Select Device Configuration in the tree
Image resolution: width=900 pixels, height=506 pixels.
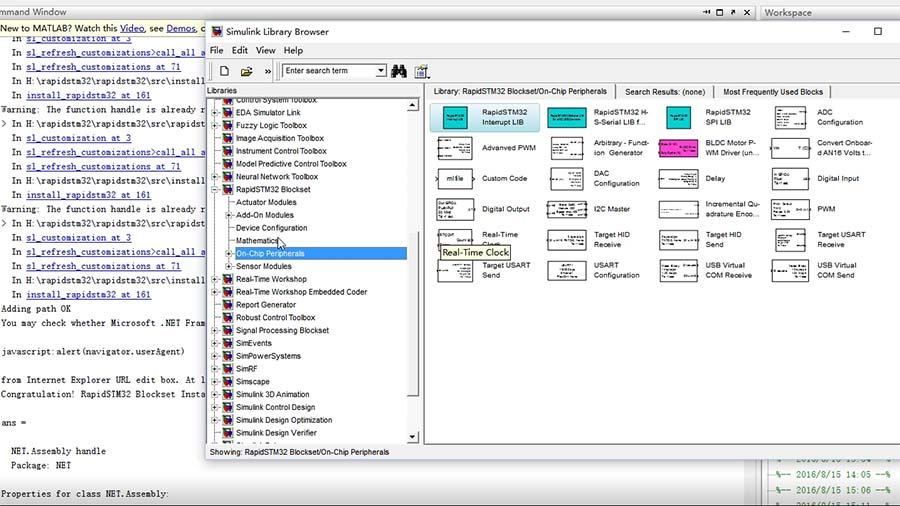click(271, 228)
